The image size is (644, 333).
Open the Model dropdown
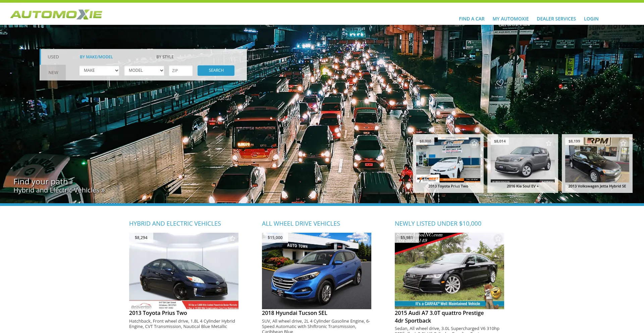click(x=144, y=70)
